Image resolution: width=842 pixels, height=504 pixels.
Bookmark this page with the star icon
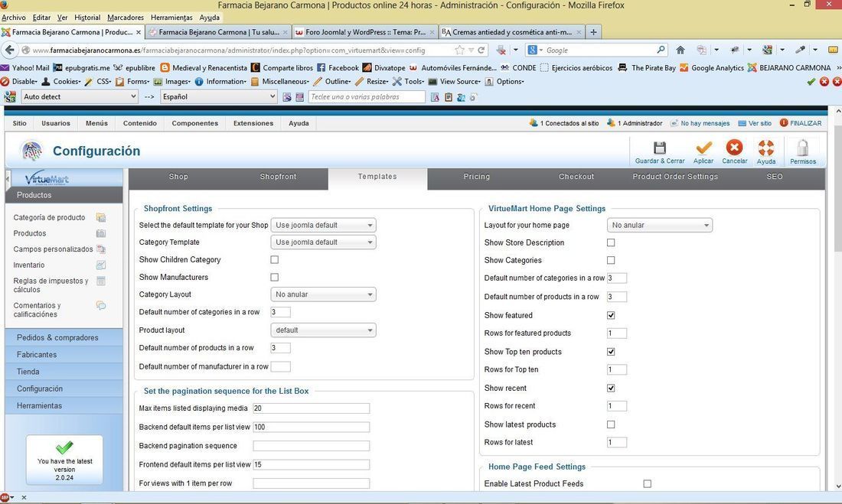[x=460, y=50]
